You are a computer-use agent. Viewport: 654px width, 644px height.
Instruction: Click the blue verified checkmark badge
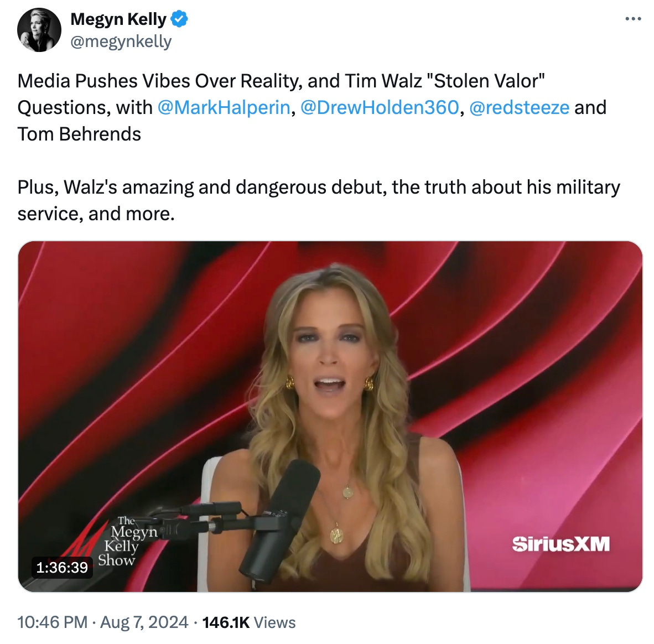179,19
